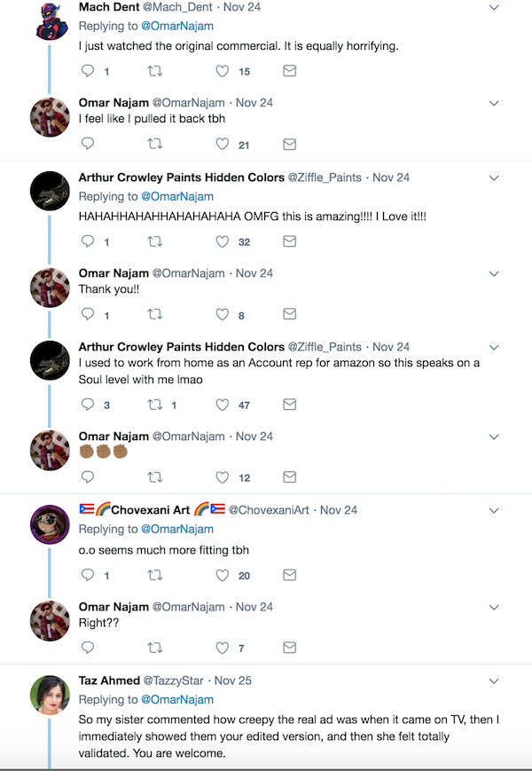Retweet Omar's "I pulled it back" tweet
The image size is (532, 771).
coord(155,145)
